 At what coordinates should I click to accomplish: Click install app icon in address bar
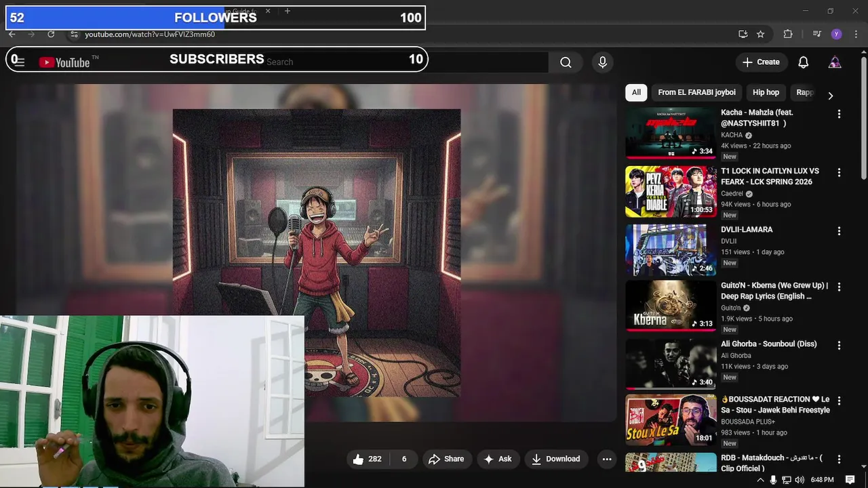[743, 34]
